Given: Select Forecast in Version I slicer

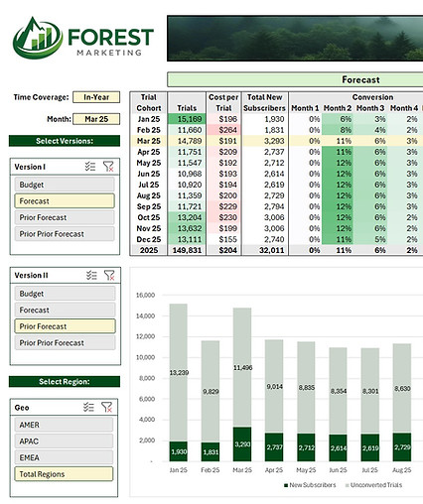Looking at the screenshot, I should (x=65, y=201).
